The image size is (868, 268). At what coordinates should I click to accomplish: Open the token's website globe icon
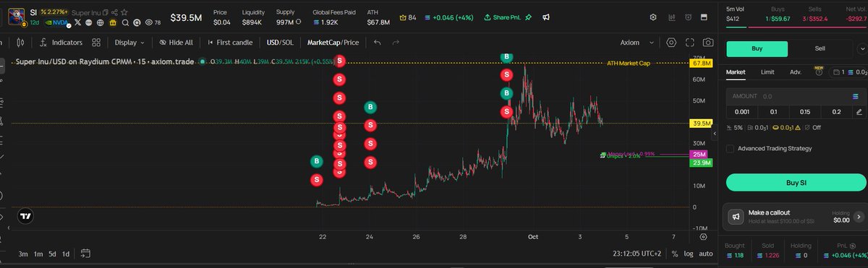tap(101, 22)
